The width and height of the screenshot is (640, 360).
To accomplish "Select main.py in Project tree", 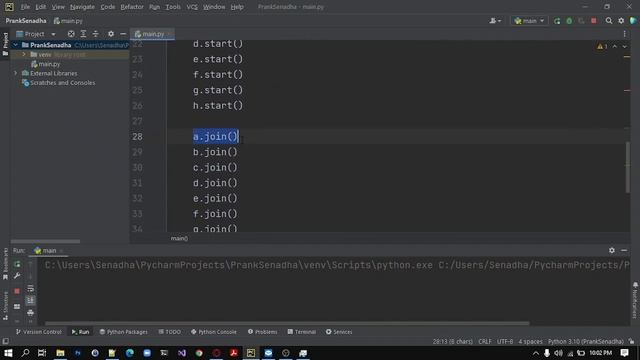I will coord(49,64).
